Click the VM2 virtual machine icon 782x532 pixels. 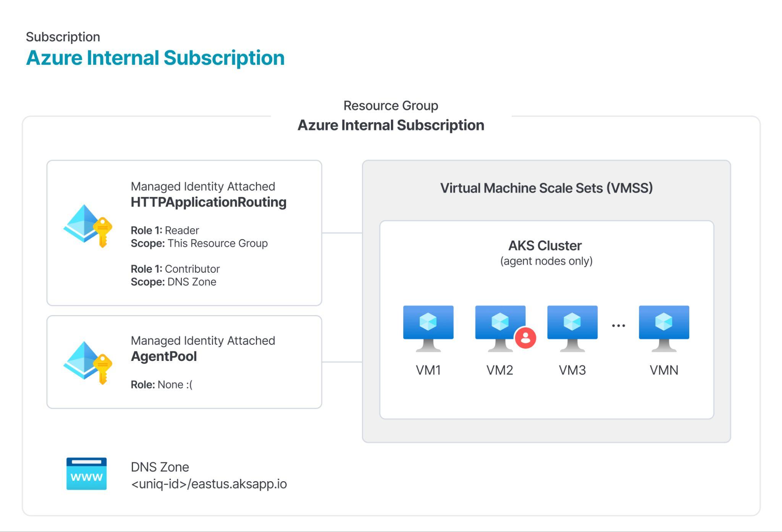click(x=500, y=328)
